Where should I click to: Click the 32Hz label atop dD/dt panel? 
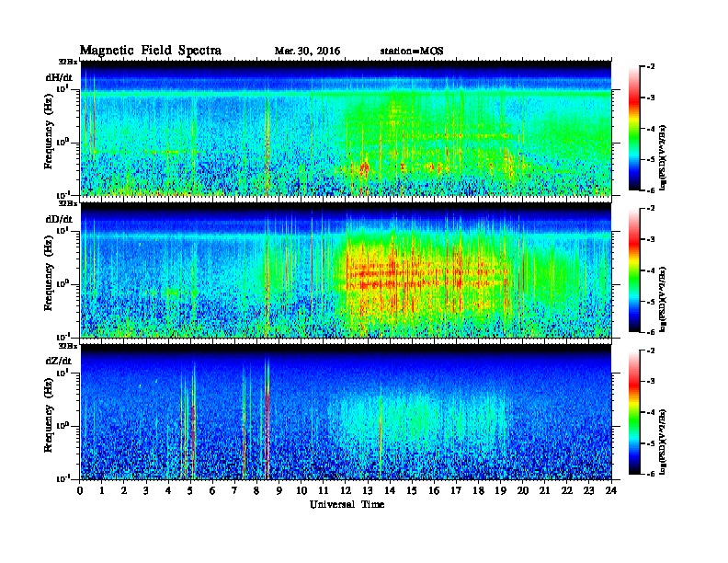pos(68,203)
